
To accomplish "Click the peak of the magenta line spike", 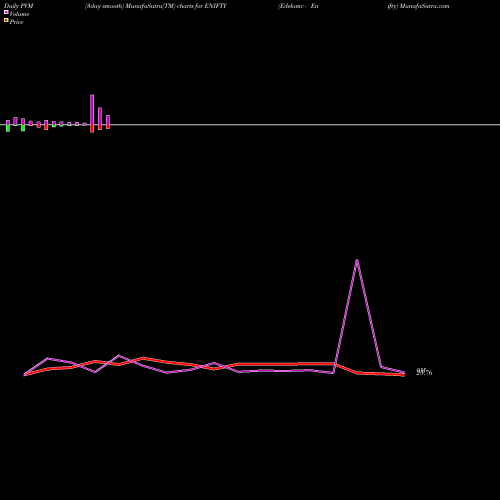I will click(x=357, y=260).
